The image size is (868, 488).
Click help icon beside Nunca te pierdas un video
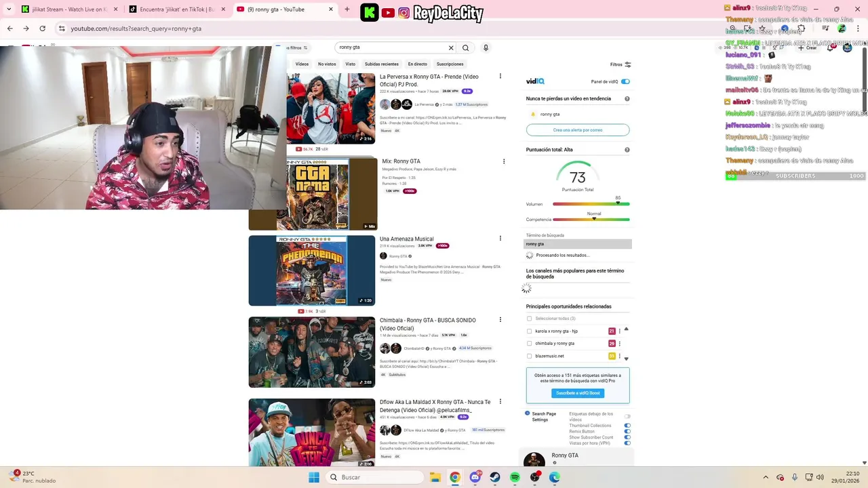tap(627, 99)
